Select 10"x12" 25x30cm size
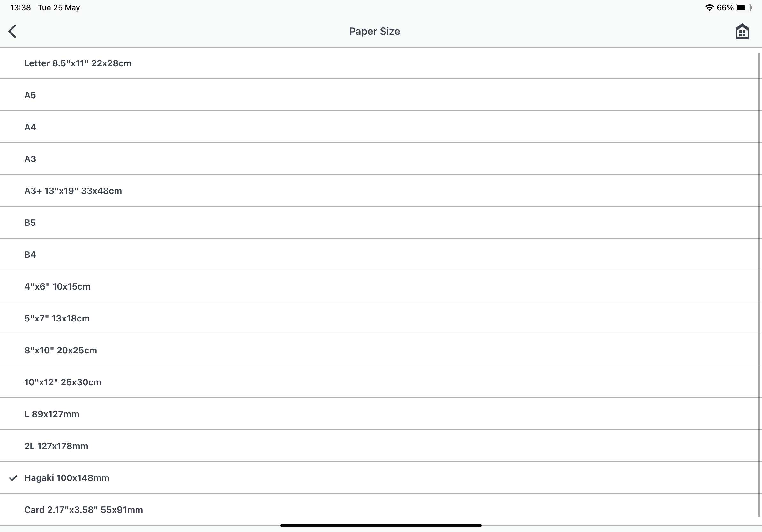The image size is (762, 532). click(x=63, y=382)
